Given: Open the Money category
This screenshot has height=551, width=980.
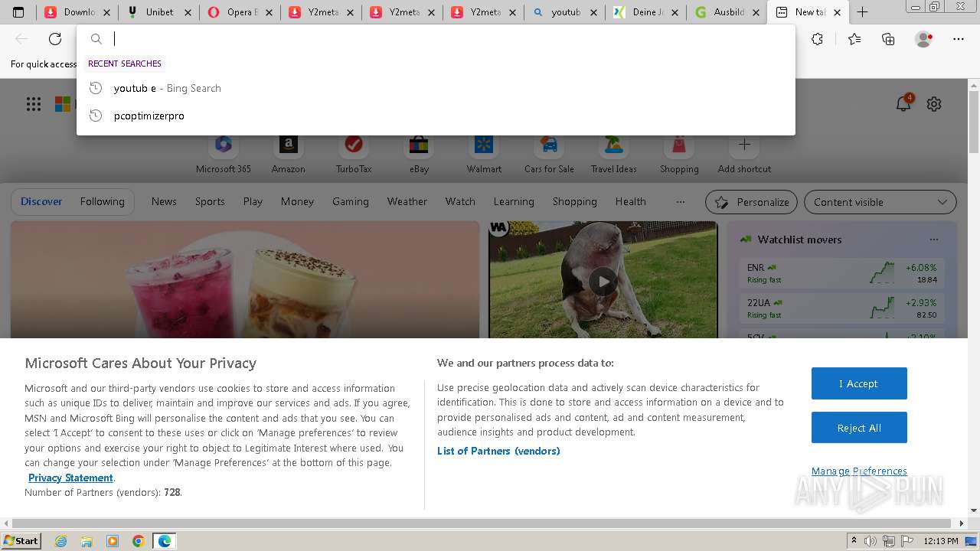Looking at the screenshot, I should (x=297, y=202).
